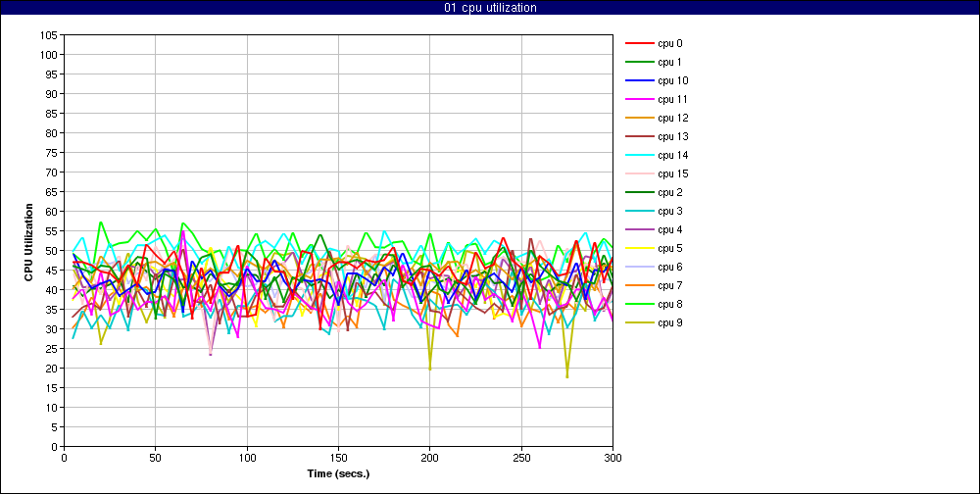
Task: Click the magenta cpu 11 legend line
Action: pos(639,99)
